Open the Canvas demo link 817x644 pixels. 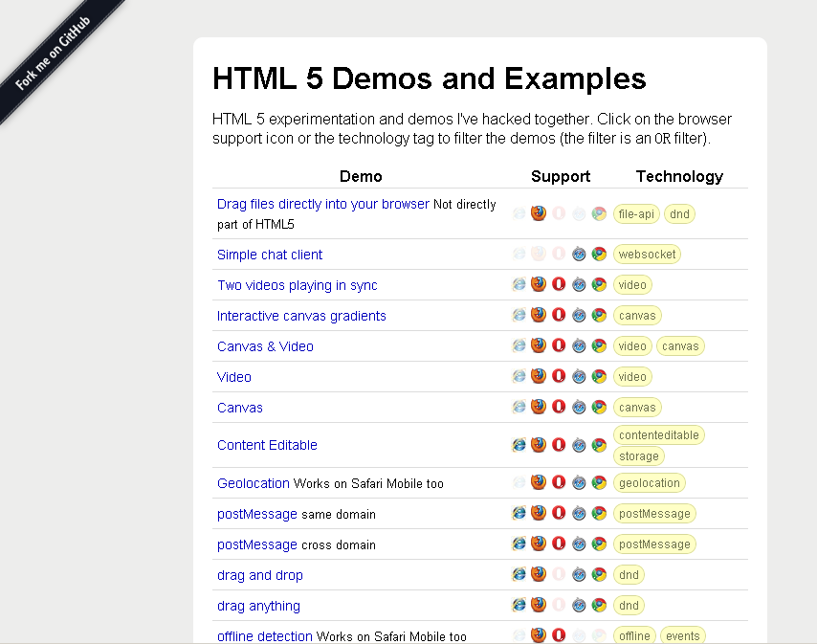(x=240, y=408)
